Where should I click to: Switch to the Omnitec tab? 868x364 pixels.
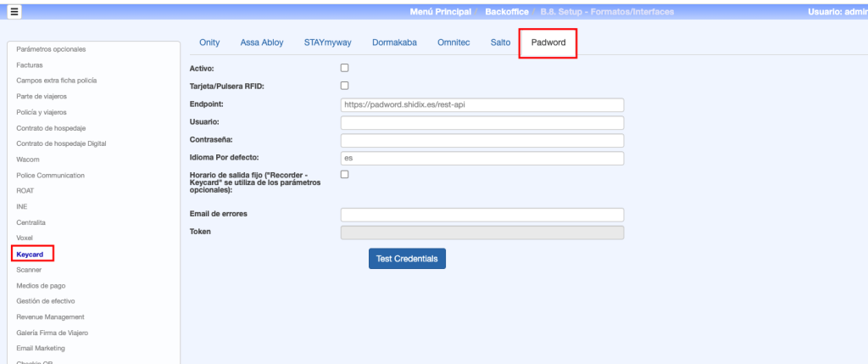(x=455, y=42)
